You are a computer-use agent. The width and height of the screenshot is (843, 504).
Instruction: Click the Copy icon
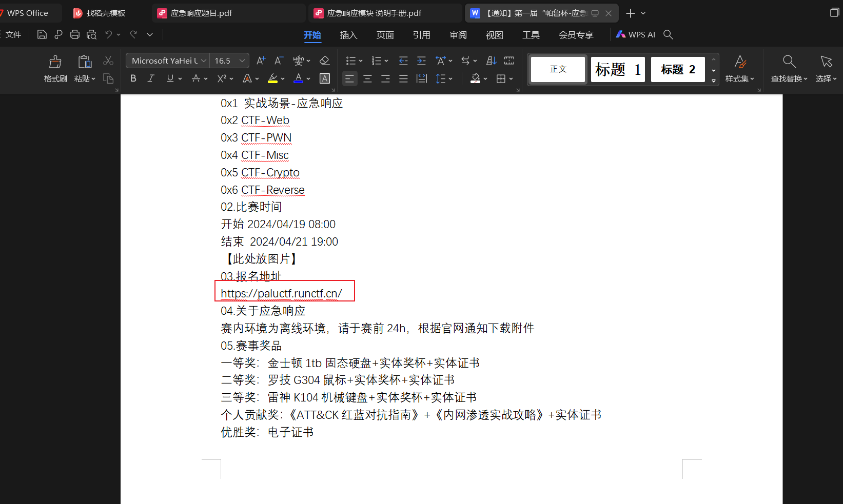point(108,78)
